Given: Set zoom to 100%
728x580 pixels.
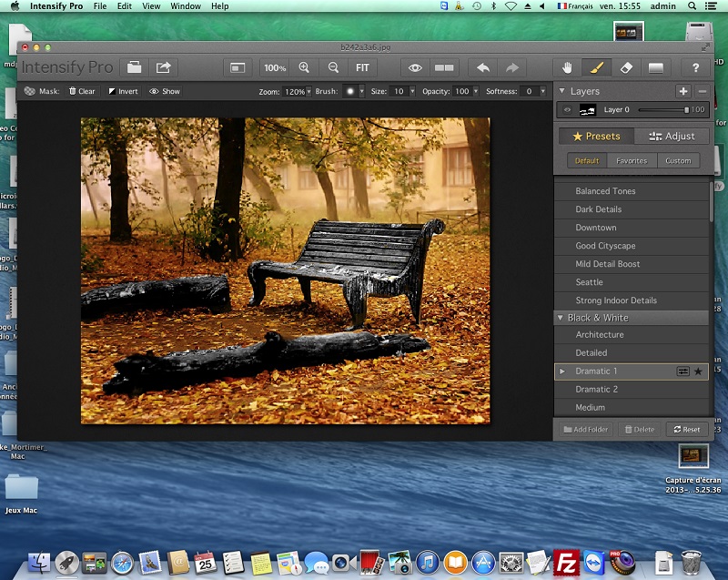Looking at the screenshot, I should pyautogui.click(x=275, y=67).
